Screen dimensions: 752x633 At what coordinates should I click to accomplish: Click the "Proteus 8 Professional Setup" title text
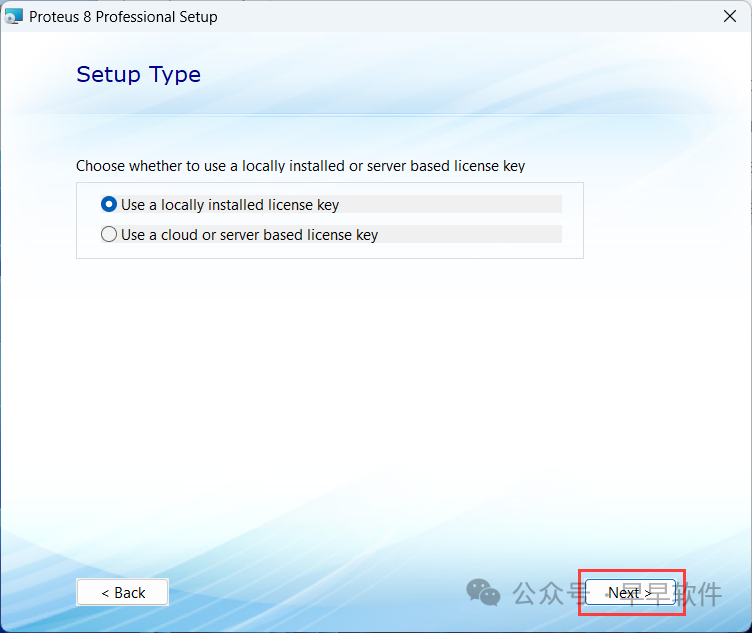coord(123,17)
